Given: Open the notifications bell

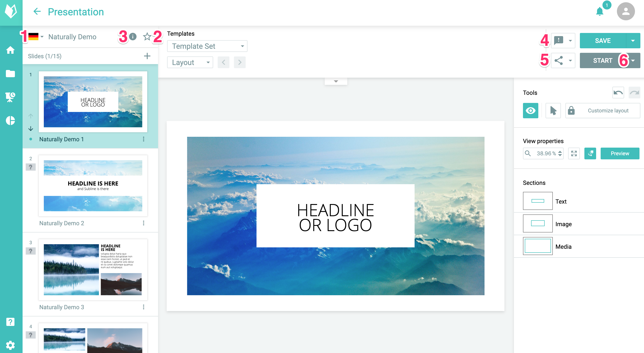Looking at the screenshot, I should 600,12.
